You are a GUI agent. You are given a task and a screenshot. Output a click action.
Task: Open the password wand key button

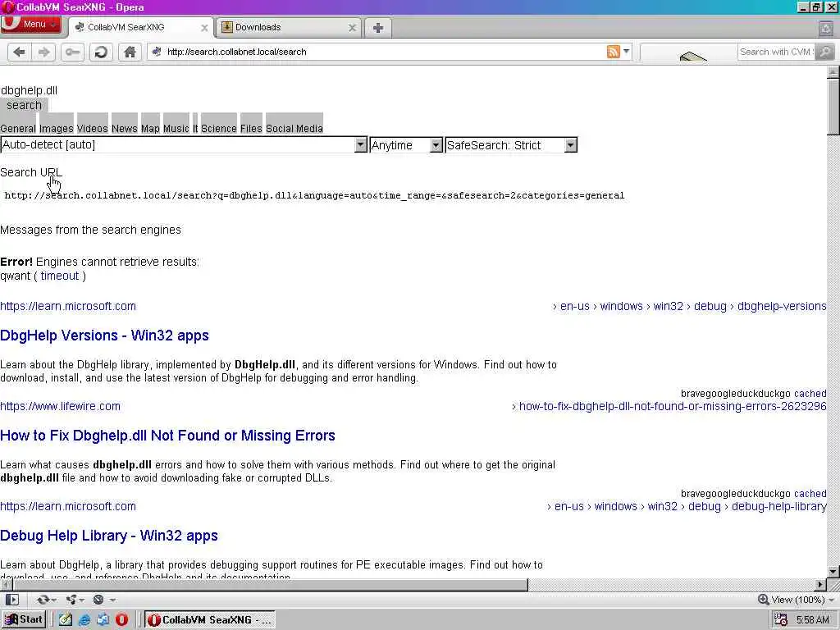click(72, 52)
